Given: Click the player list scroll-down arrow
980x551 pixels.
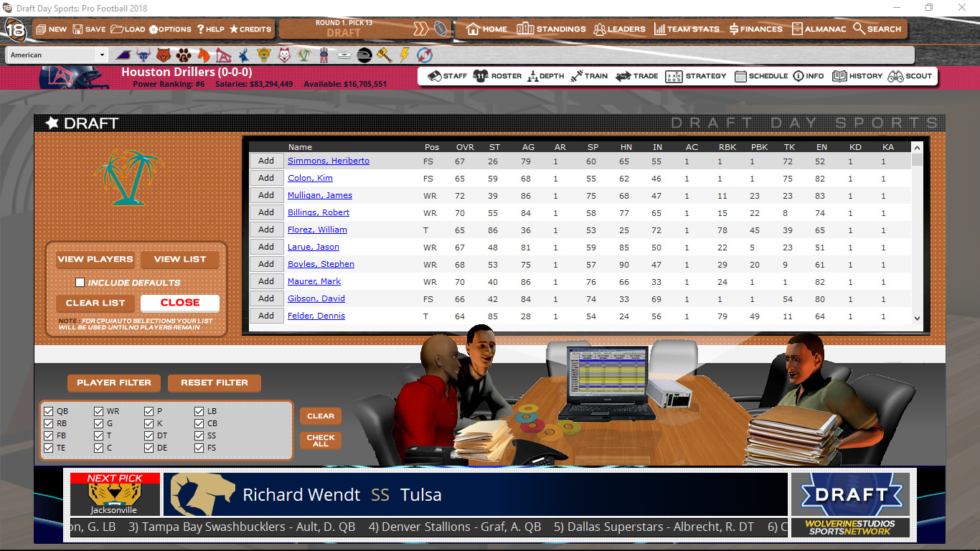Looking at the screenshot, I should click(917, 318).
